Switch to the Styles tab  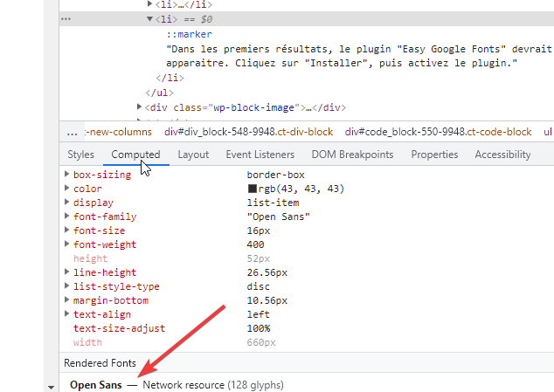80,155
